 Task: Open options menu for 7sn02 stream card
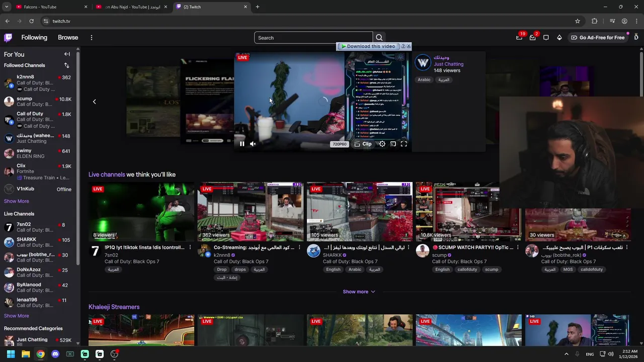click(x=190, y=247)
